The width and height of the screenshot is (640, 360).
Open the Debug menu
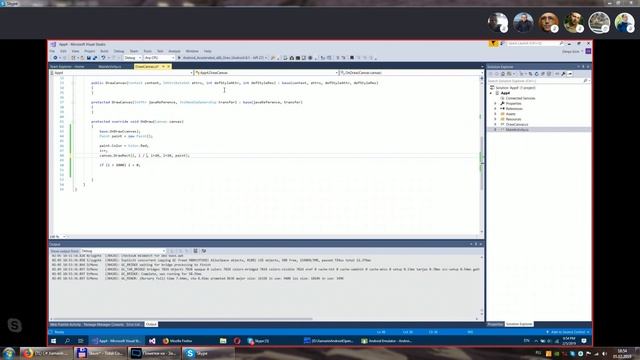tap(119, 51)
